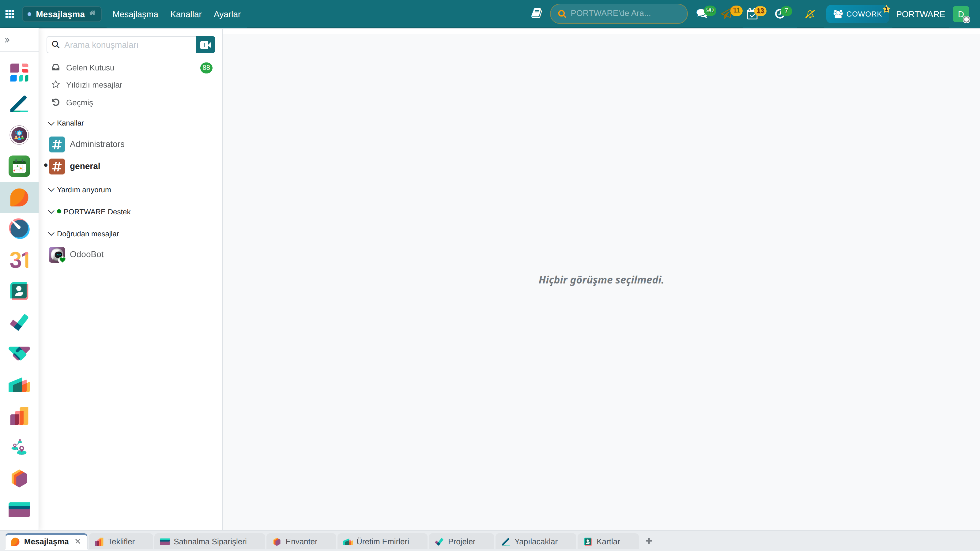
Task: Open the Project checkmark app icon in sidebar
Action: (x=19, y=322)
